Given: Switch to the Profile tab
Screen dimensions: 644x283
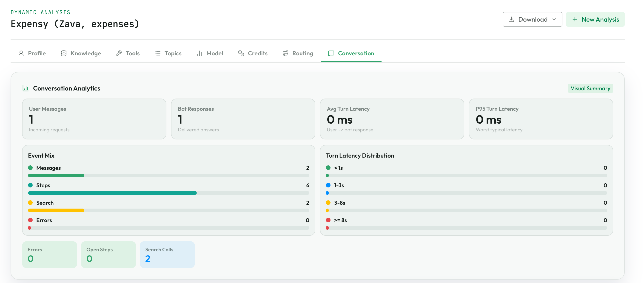Looking at the screenshot, I should pyautogui.click(x=32, y=53).
